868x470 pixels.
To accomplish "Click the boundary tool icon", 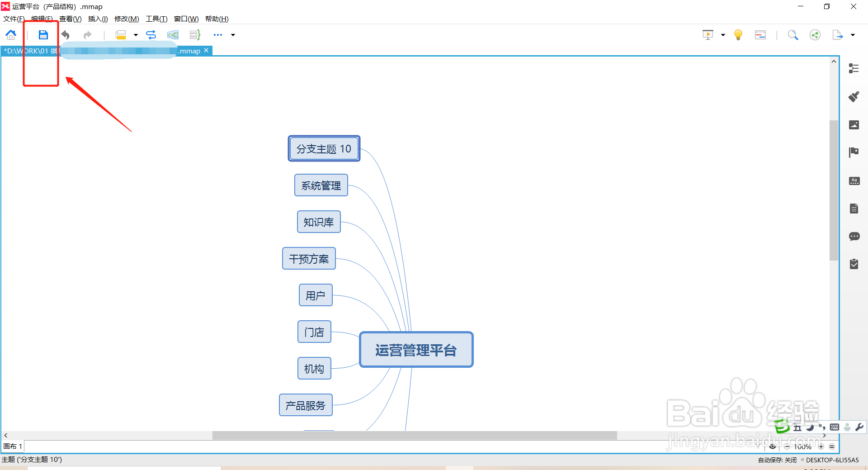I will pos(173,35).
